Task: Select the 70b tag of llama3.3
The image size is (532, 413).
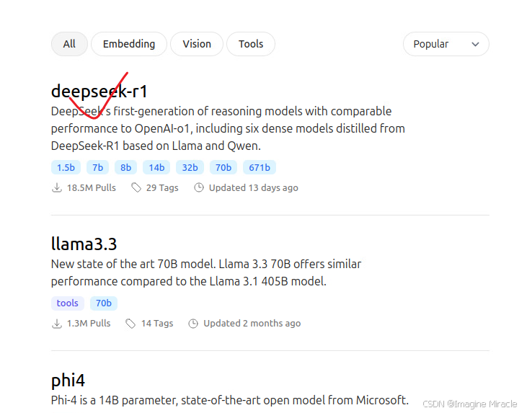Action: (x=104, y=303)
